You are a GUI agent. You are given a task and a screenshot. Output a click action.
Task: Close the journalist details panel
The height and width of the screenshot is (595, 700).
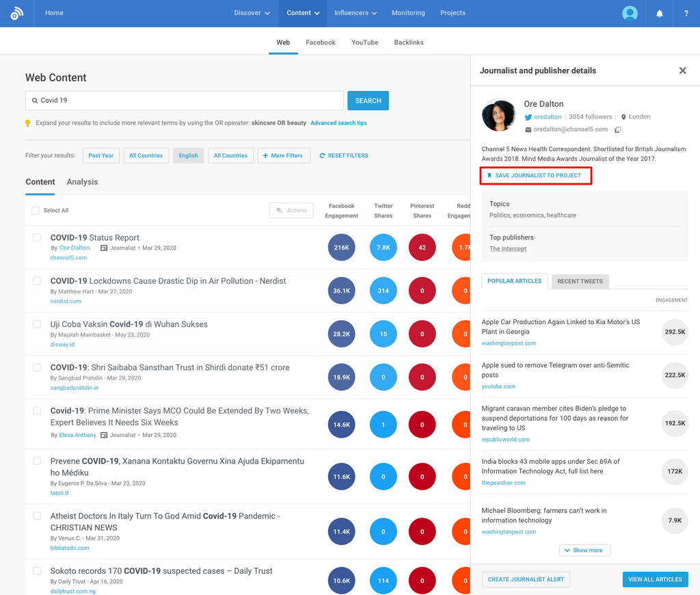pyautogui.click(x=682, y=70)
